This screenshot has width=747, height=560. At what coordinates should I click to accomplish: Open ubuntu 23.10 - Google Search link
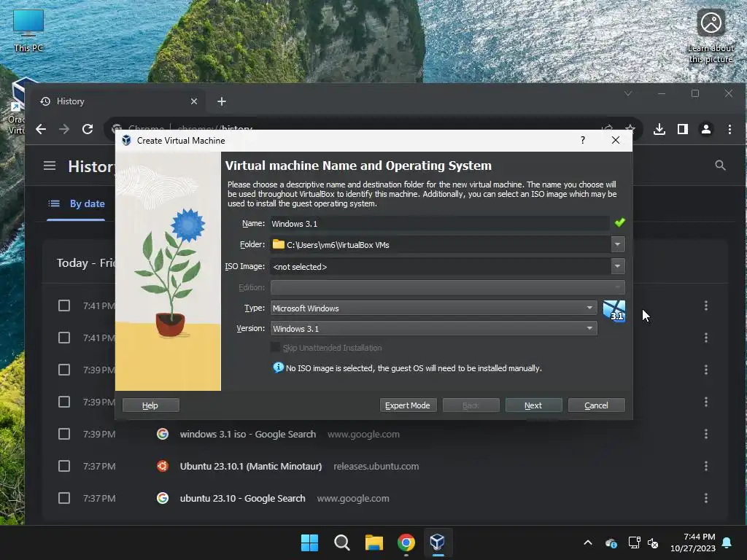pos(242,498)
